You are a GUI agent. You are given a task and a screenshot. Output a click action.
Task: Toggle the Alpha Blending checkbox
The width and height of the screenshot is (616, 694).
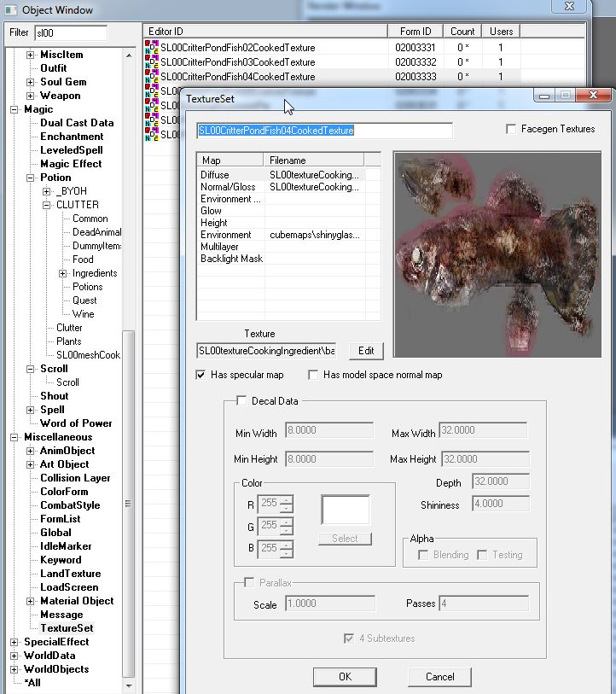(x=423, y=555)
